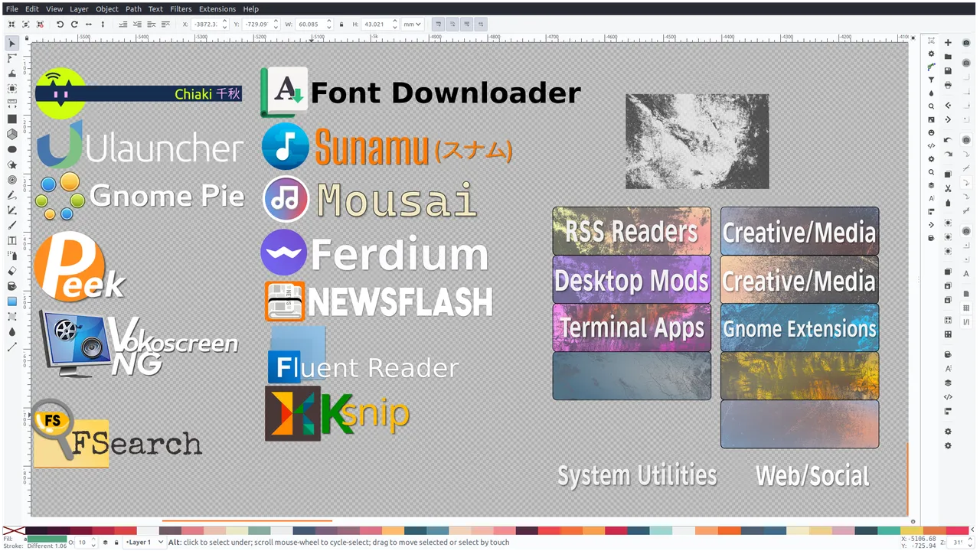The height and width of the screenshot is (554, 980).
Task: Select the Star and polygon tool
Action: pos(12,165)
